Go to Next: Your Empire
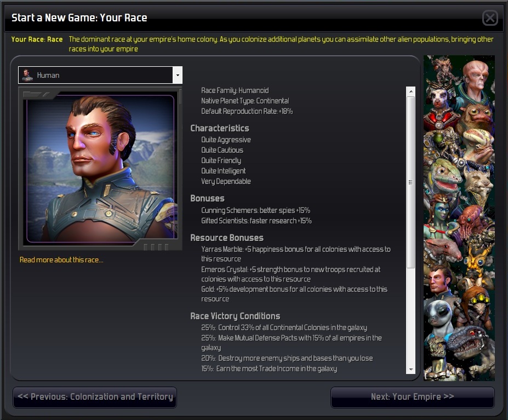 tap(413, 397)
